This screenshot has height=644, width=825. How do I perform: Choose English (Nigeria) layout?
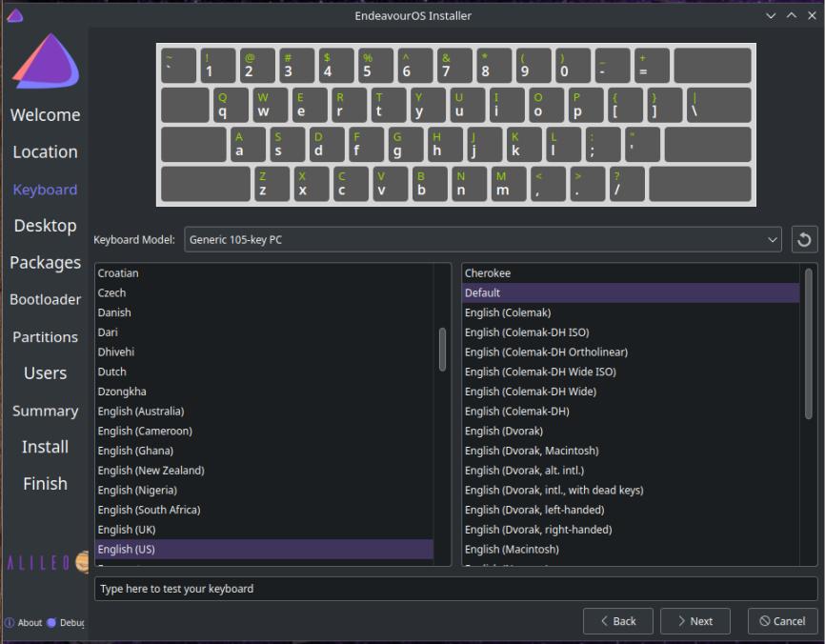pos(264,491)
